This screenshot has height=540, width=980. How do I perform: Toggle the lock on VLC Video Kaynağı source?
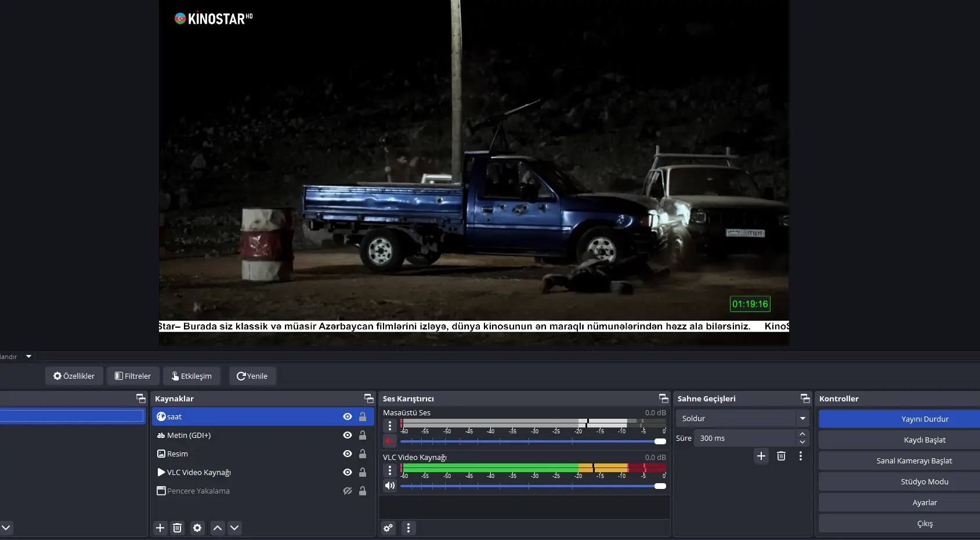click(363, 472)
